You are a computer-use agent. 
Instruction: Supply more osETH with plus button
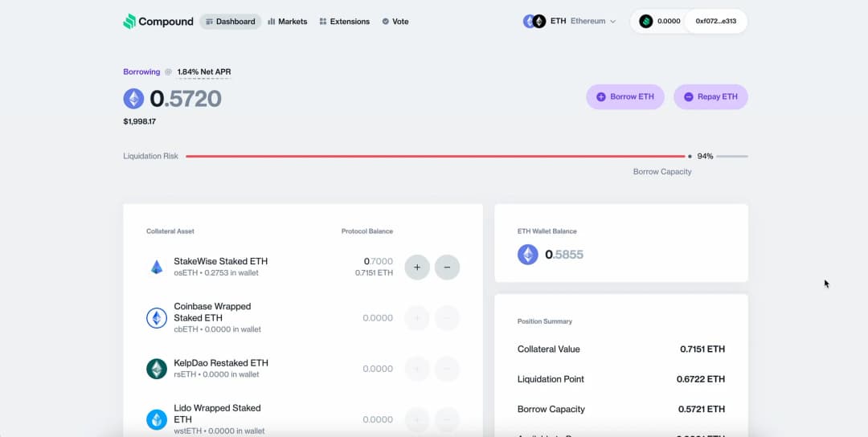[x=417, y=267]
